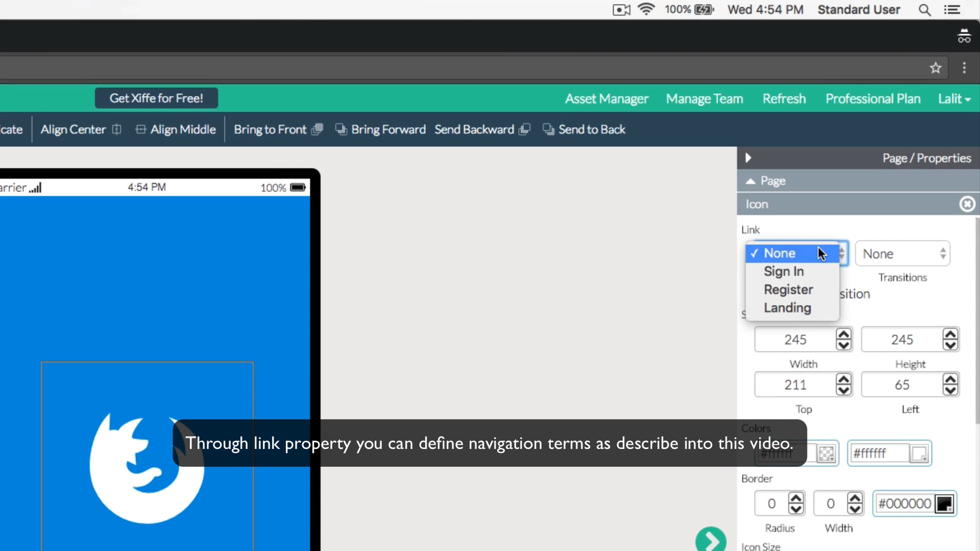Click the black border color swatch
The width and height of the screenshot is (980, 551).
pyautogui.click(x=944, y=503)
